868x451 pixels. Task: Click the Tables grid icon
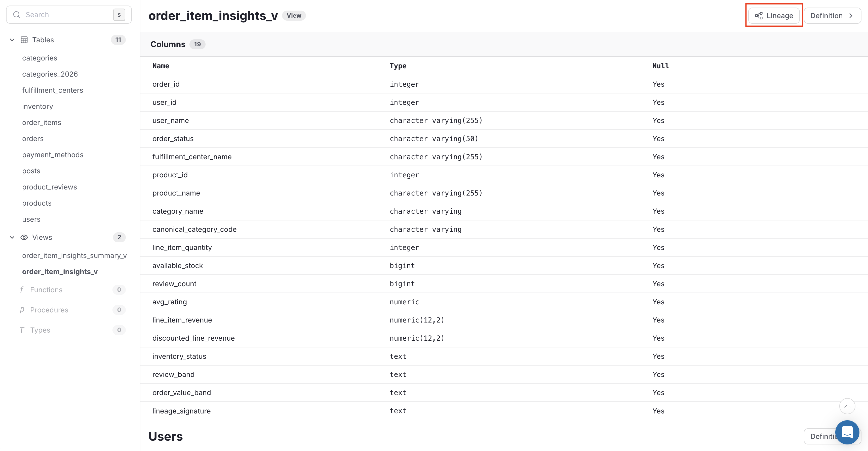pos(24,40)
